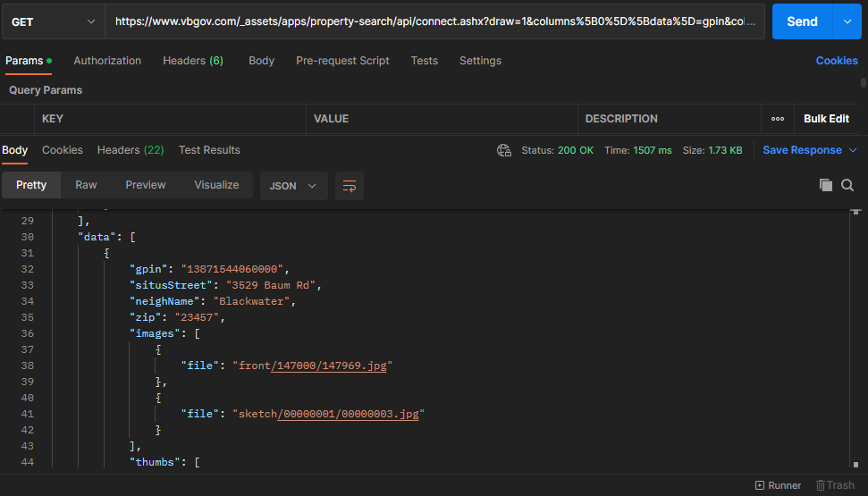This screenshot has height=496, width=868.
Task: Open the Cookies link
Action: point(837,61)
